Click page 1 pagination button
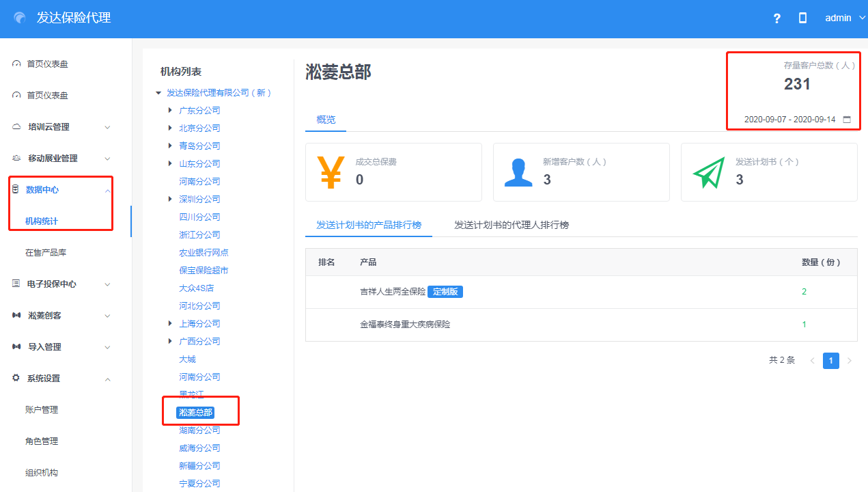868x492 pixels. click(x=830, y=361)
